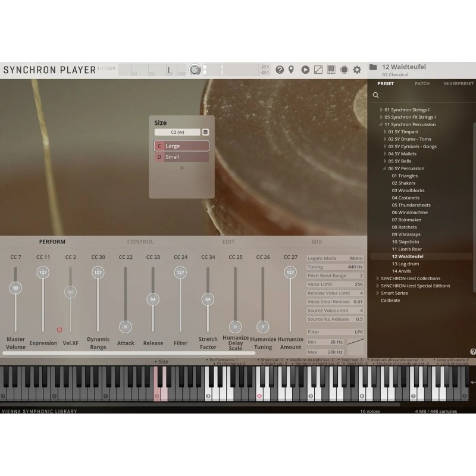This screenshot has width=476, height=476.
Task: Click the Humanize Amount CC 27 slider
Action: click(291, 273)
